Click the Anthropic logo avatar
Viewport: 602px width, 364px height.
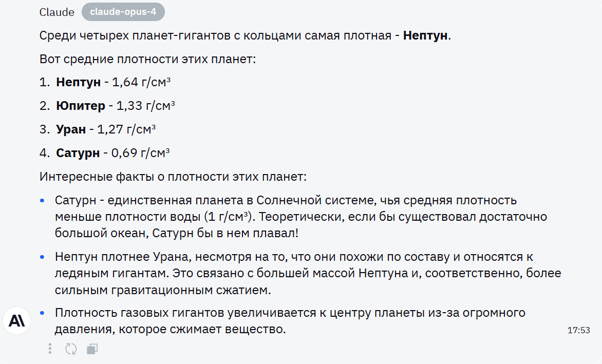point(17,321)
